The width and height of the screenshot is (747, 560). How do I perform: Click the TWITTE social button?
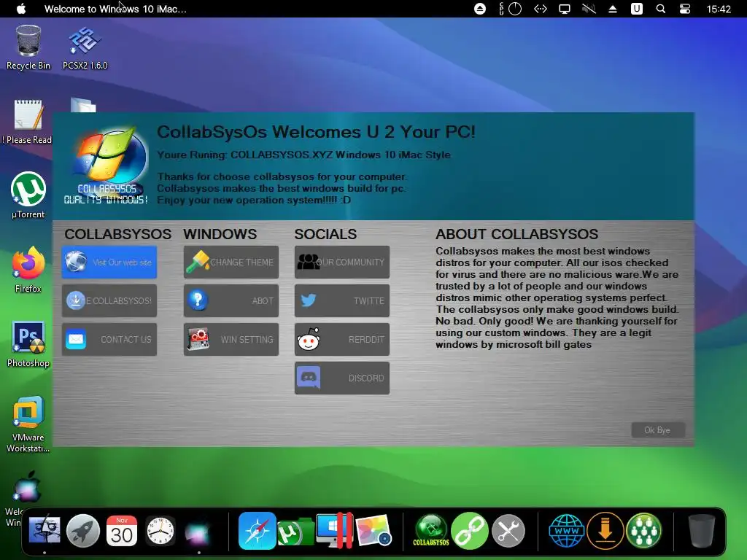click(342, 300)
